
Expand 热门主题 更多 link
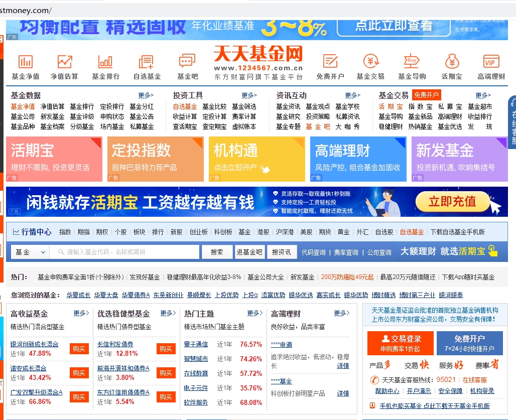[255, 313]
